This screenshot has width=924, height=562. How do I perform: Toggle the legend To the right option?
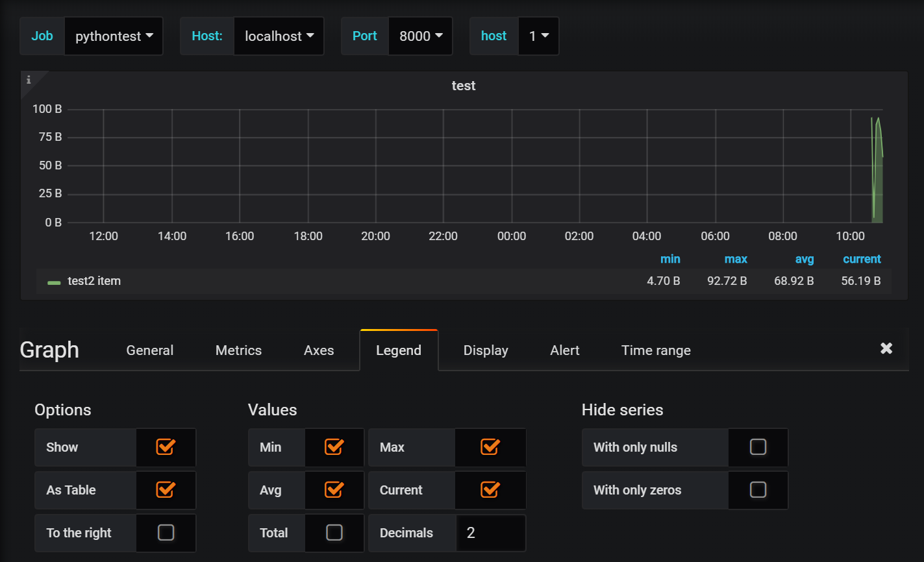point(166,533)
